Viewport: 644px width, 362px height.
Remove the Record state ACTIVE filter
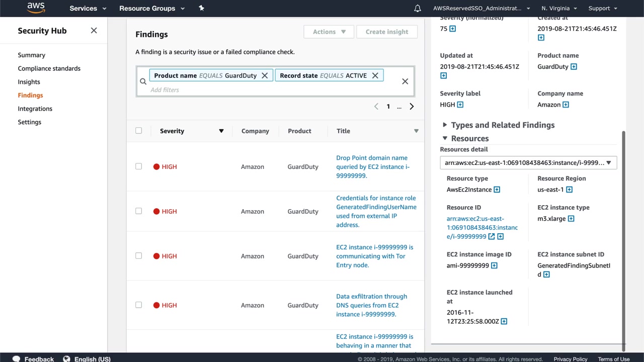coord(375,75)
